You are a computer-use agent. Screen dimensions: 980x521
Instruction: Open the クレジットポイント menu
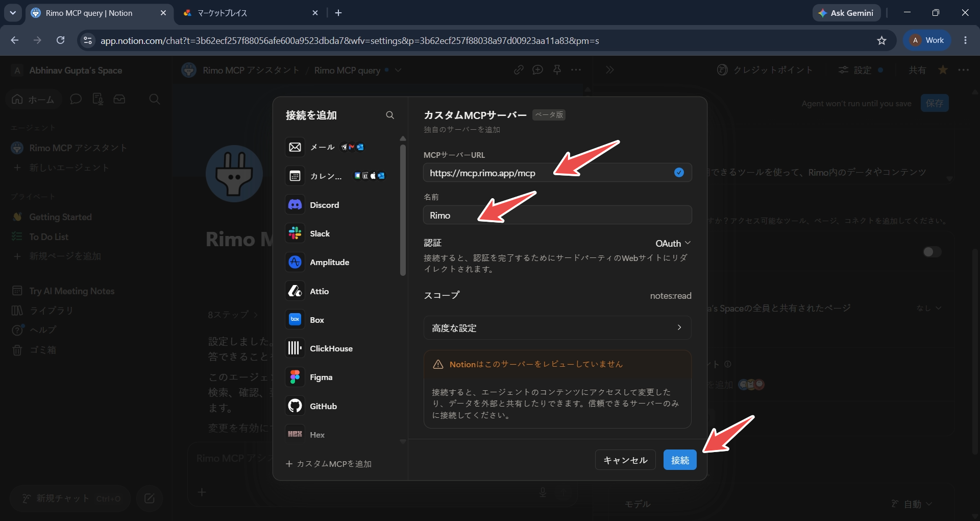point(765,70)
